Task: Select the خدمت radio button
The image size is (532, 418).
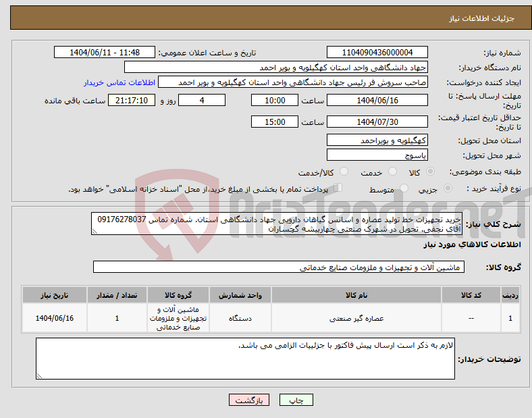Action: tap(392, 172)
